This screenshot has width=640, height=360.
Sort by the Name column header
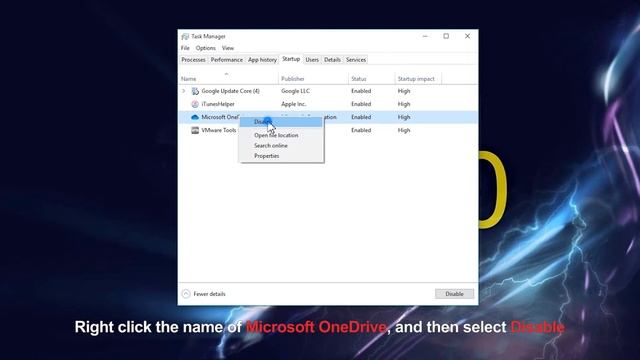(229, 79)
